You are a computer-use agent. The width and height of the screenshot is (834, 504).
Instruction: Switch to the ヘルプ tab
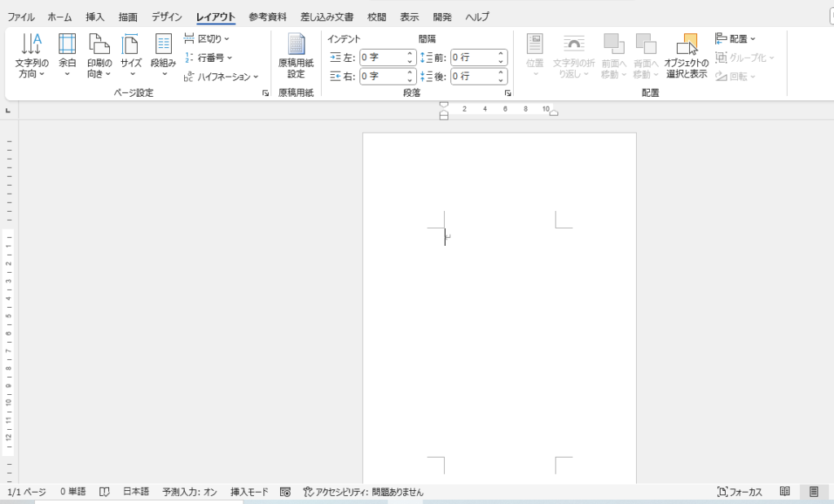pos(477,17)
